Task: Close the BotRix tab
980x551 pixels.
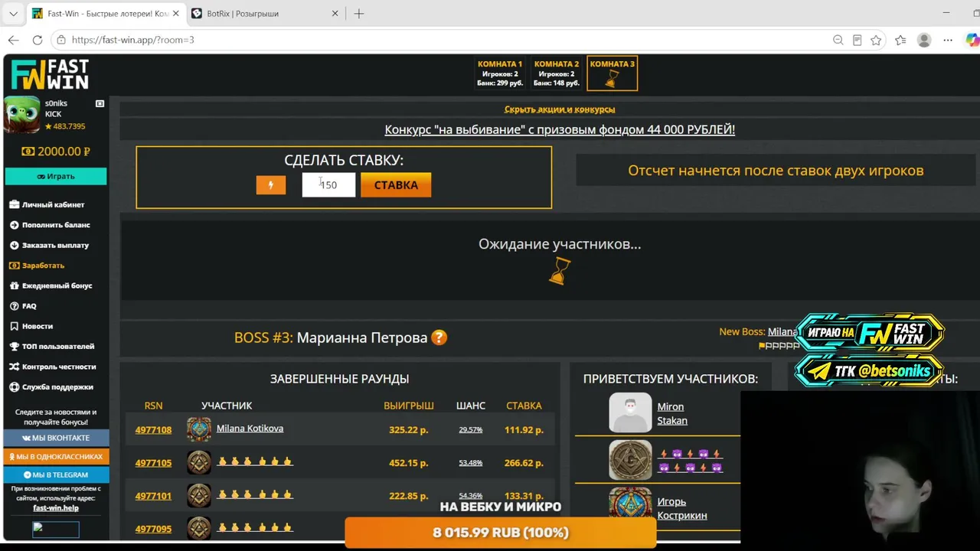Action: point(335,14)
